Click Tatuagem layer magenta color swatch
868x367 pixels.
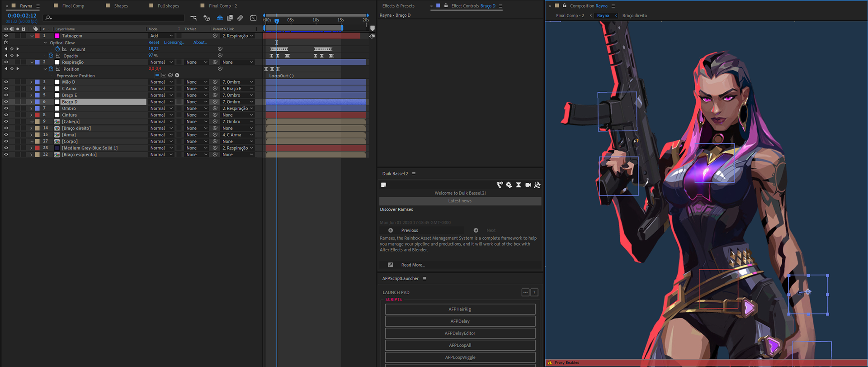pyautogui.click(x=57, y=36)
